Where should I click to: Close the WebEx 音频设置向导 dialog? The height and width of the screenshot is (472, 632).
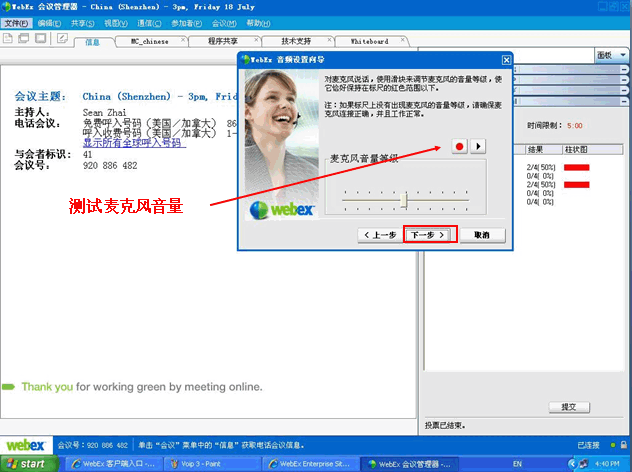tap(506, 60)
